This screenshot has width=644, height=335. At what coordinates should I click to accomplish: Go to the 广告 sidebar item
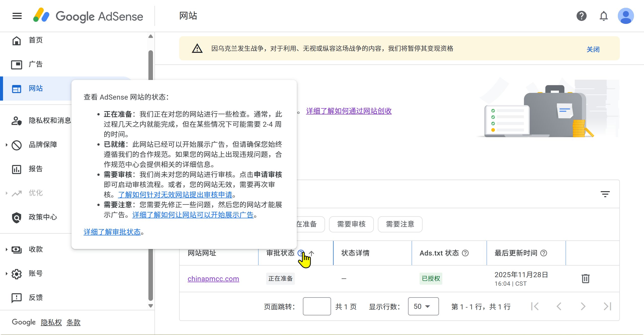(x=35, y=64)
